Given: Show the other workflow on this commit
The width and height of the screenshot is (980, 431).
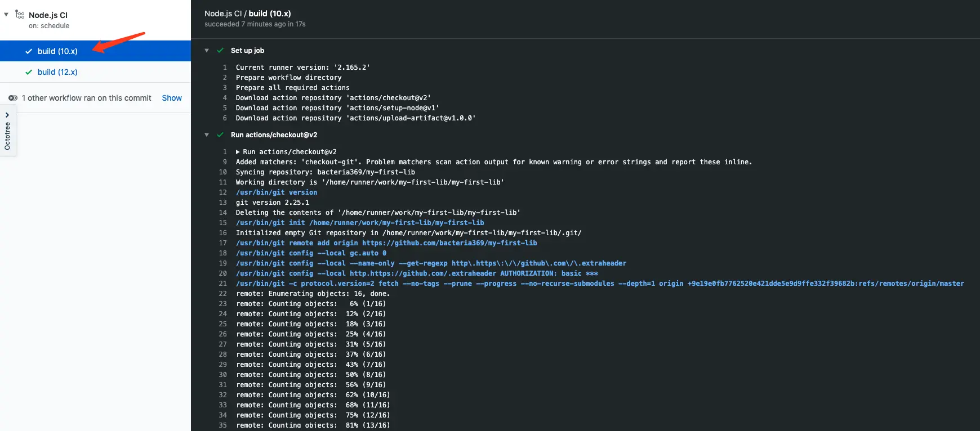Looking at the screenshot, I should (172, 98).
